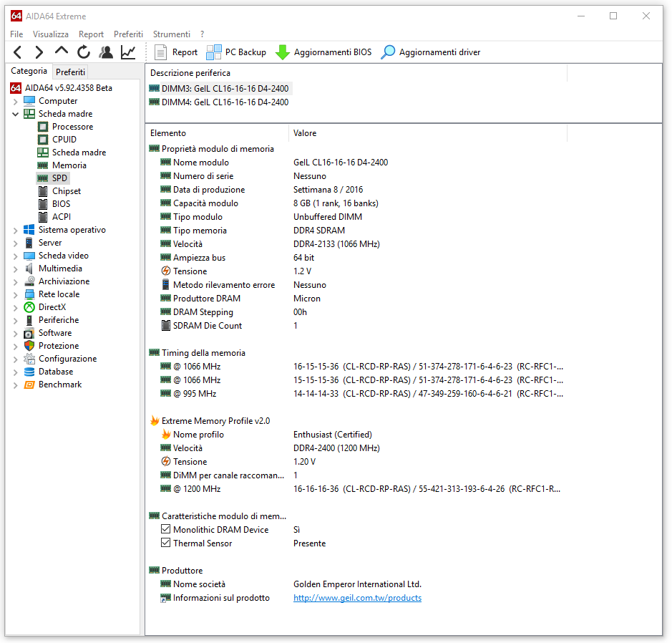The width and height of the screenshot is (672, 643).
Task: Open user manager toolbar icon
Action: coord(106,52)
